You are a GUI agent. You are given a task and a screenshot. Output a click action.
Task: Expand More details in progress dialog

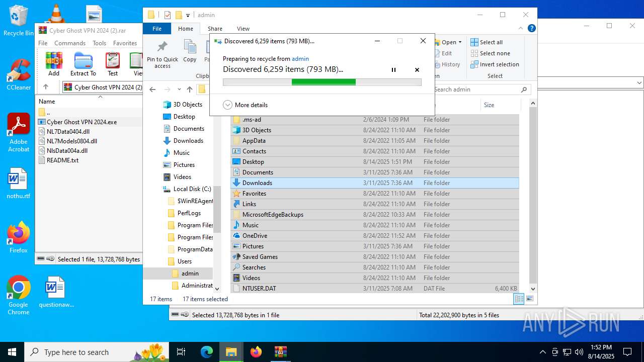246,105
